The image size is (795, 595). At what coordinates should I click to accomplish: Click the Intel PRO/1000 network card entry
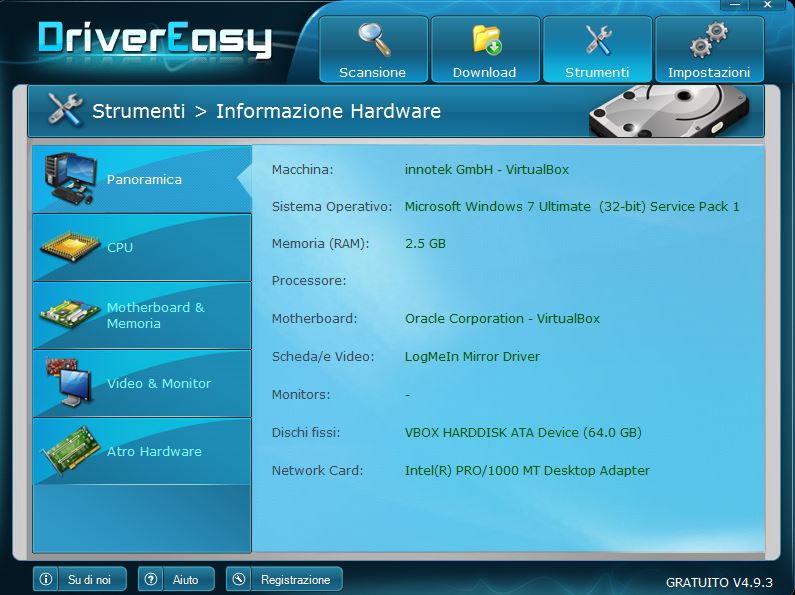527,471
